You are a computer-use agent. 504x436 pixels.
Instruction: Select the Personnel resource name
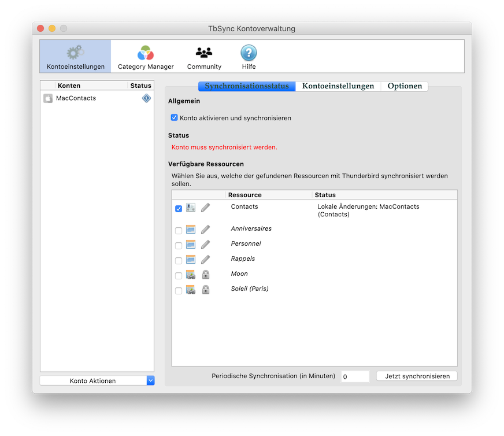point(246,243)
